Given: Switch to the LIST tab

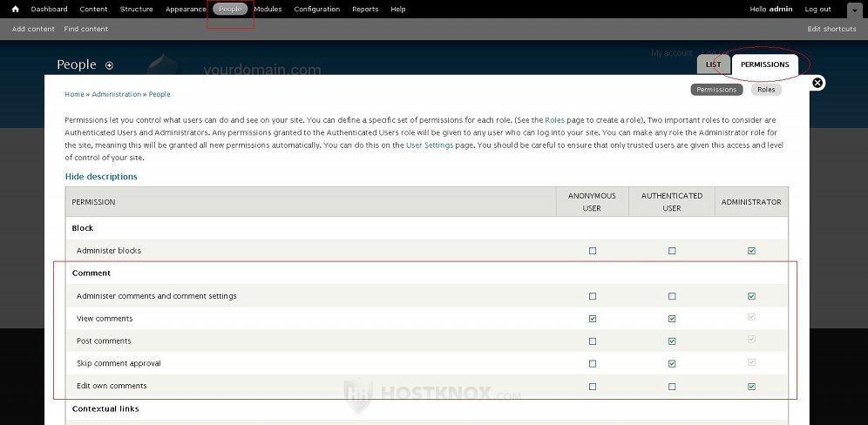Looking at the screenshot, I should click(x=714, y=64).
